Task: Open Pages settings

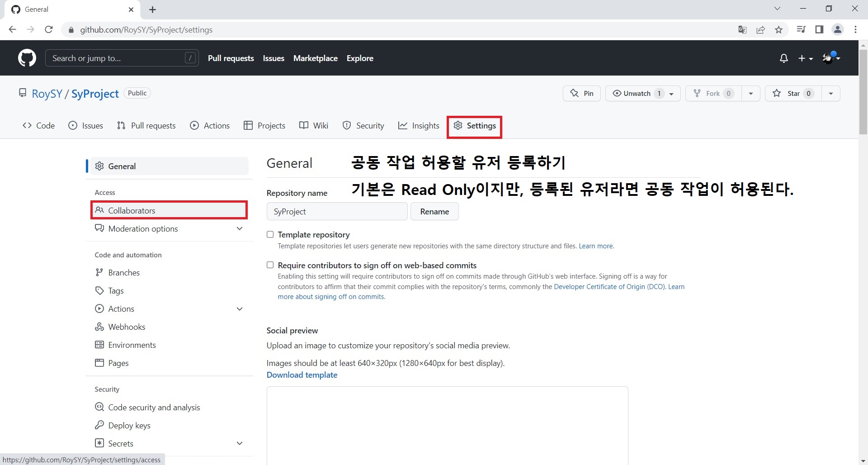Action: tap(170, 363)
